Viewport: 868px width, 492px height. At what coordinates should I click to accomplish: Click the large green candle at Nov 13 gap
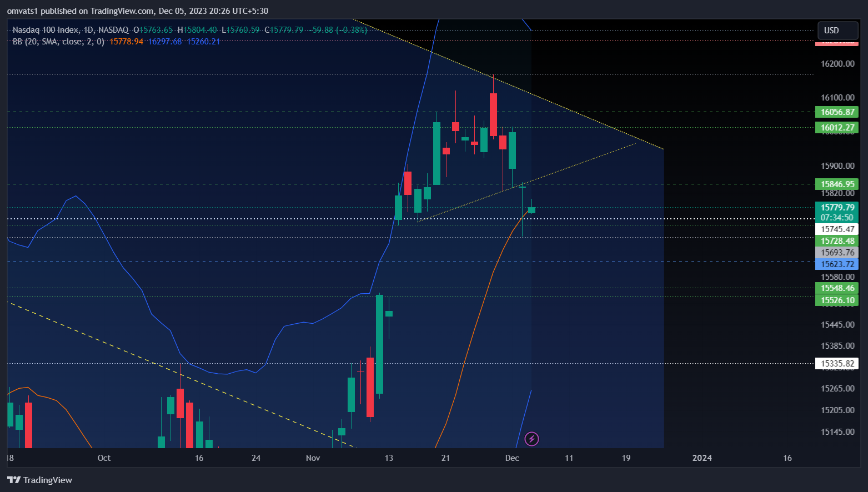point(379,344)
